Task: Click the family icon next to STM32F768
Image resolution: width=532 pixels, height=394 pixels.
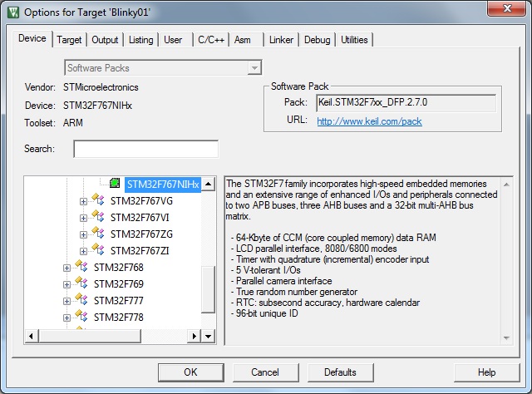Action: pos(81,266)
